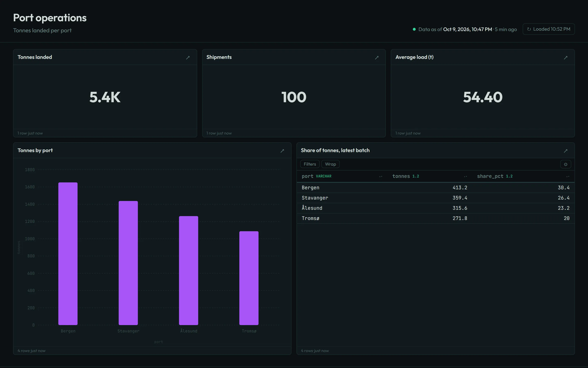Click the 20 share_pct value
Image resolution: width=588 pixels, height=368 pixels.
click(x=566, y=218)
